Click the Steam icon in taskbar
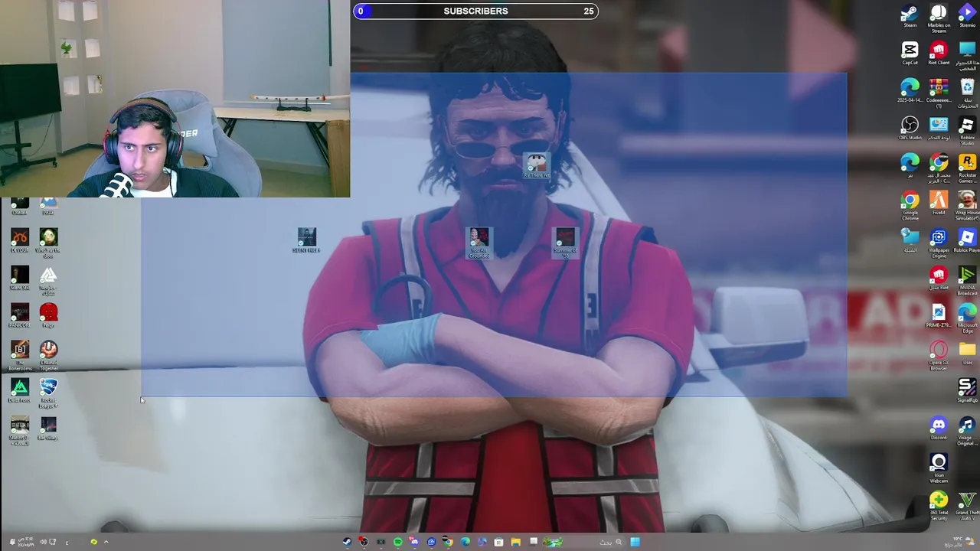This screenshot has width=980, height=551. click(x=347, y=542)
